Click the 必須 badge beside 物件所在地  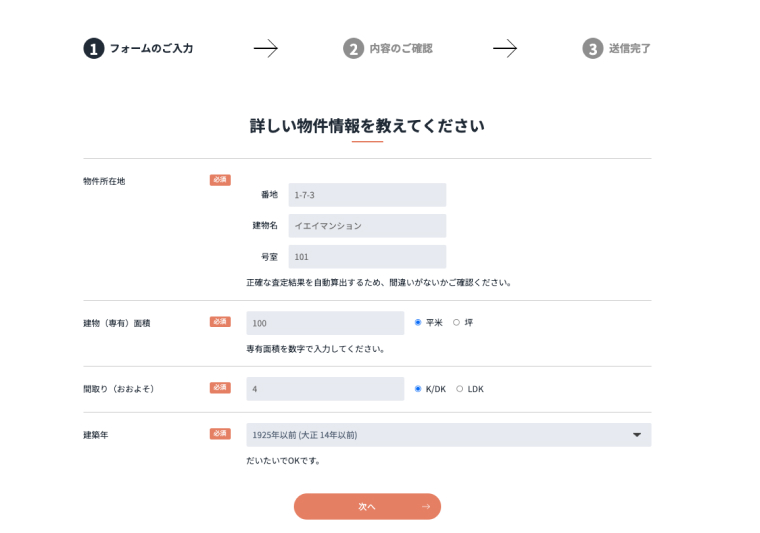(220, 180)
